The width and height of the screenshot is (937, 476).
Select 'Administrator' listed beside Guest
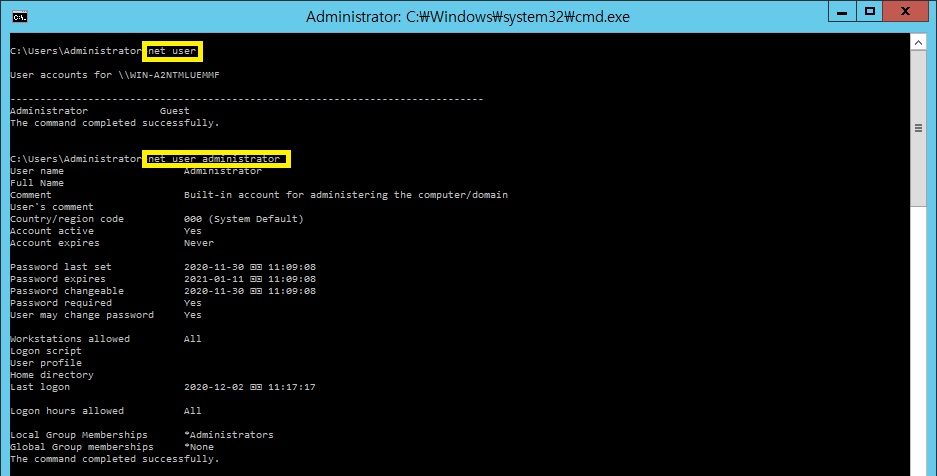(49, 111)
